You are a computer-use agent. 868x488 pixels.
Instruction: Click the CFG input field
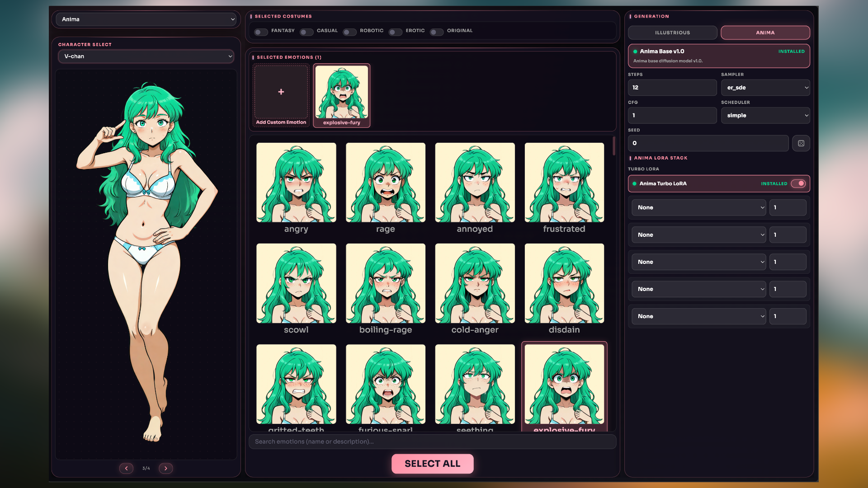(672, 115)
